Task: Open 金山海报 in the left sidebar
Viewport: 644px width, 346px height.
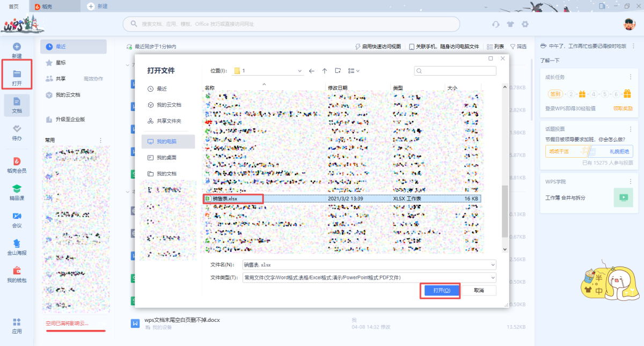Action: click(x=17, y=244)
